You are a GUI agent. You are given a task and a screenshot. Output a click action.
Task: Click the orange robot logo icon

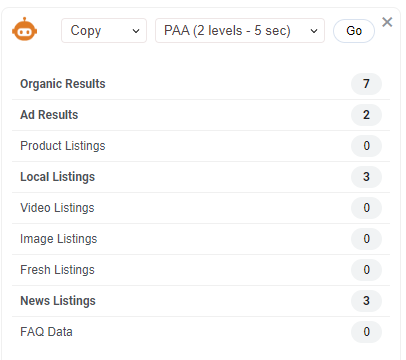pyautogui.click(x=25, y=29)
